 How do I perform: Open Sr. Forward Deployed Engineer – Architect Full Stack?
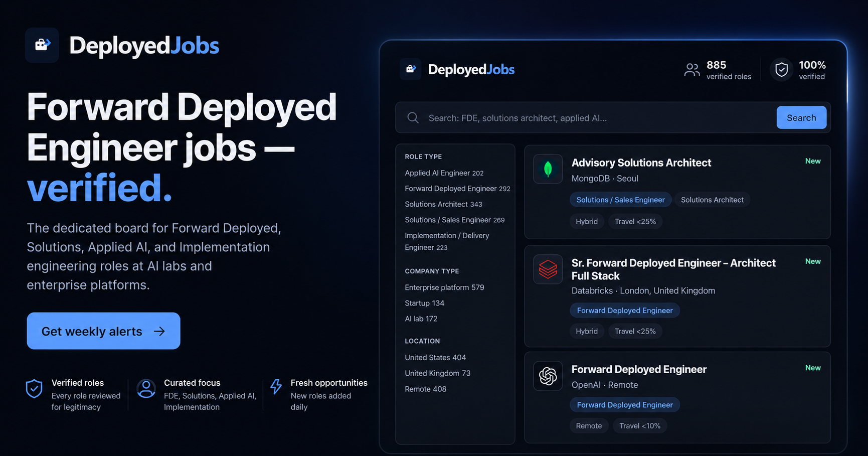673,269
